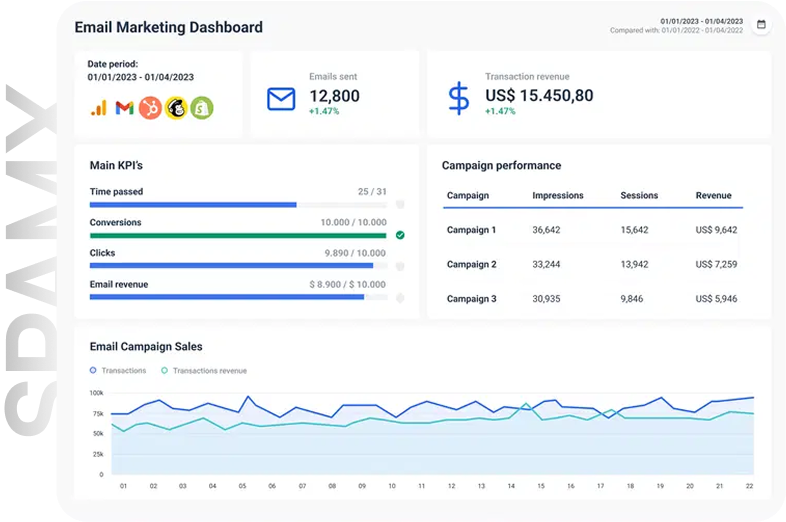786x522 pixels.
Task: Sort table by Impressions column header
Action: tap(558, 196)
